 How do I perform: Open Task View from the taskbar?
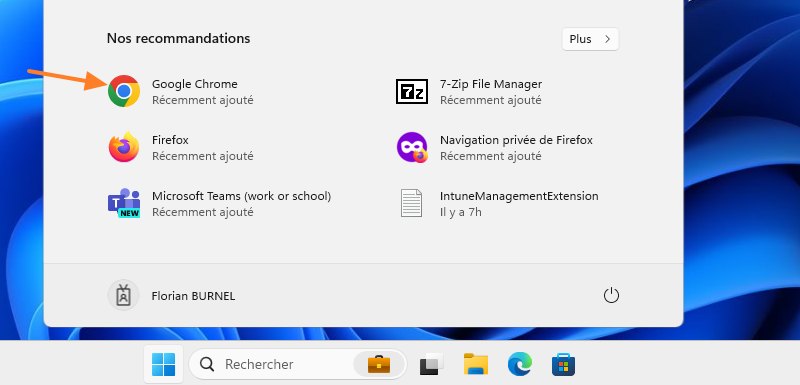click(x=431, y=364)
